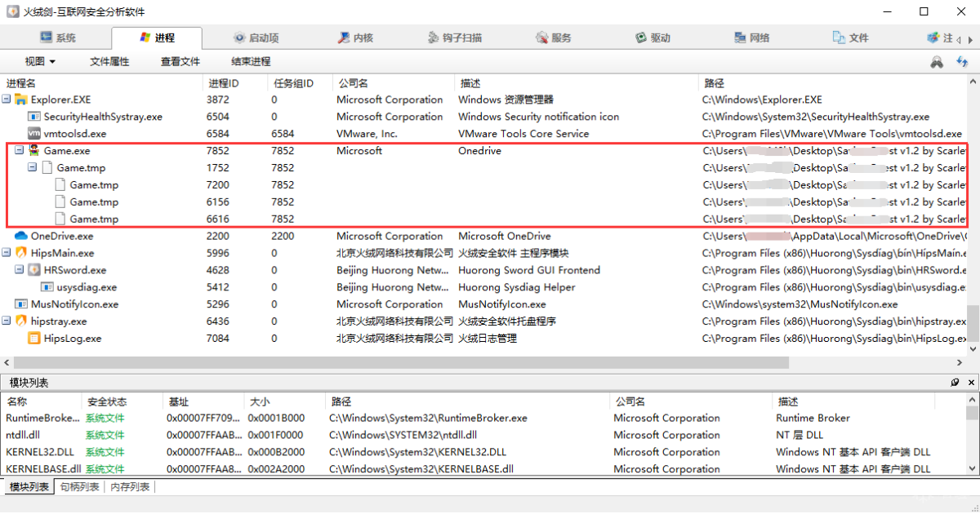980x514 pixels.
Task: Select the KERNEL32.DLL module row
Action: (x=483, y=452)
